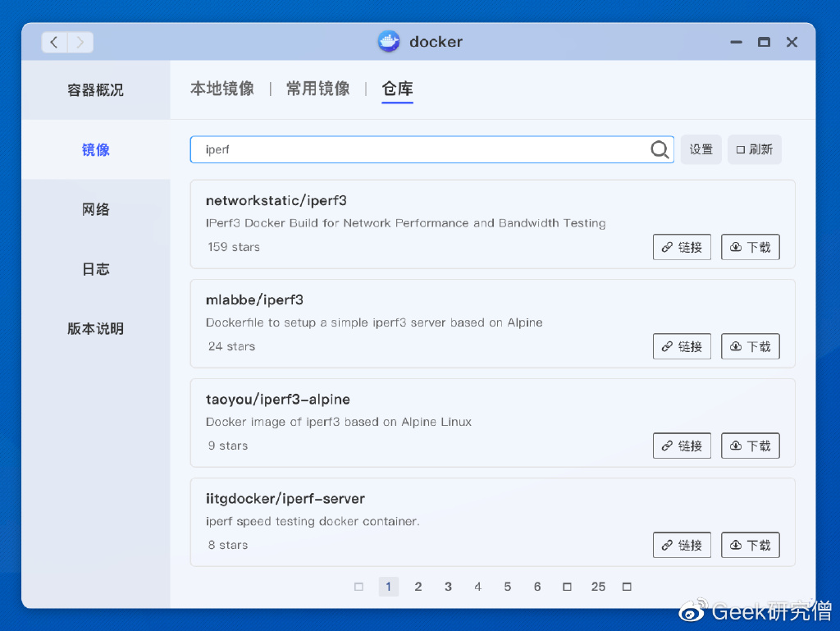Switch to the 仓库 tab

(x=398, y=89)
